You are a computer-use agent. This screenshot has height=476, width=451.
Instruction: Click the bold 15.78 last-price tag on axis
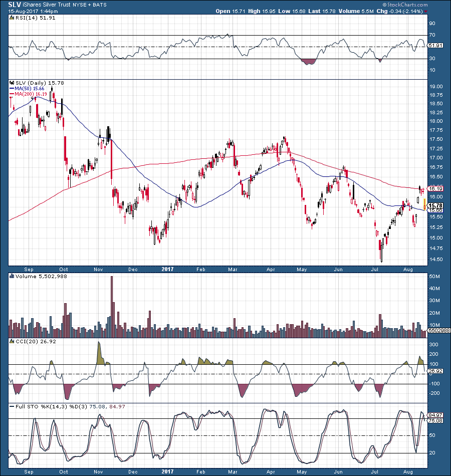click(x=436, y=205)
